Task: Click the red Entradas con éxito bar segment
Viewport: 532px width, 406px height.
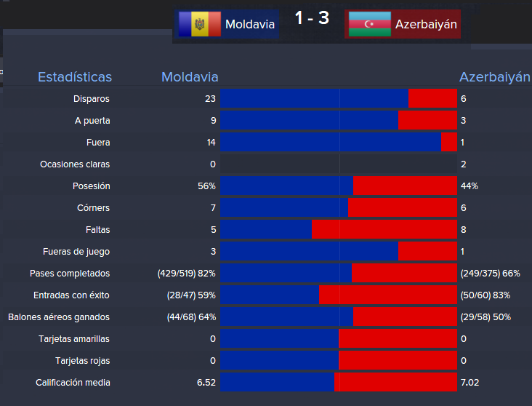Action: coord(388,295)
